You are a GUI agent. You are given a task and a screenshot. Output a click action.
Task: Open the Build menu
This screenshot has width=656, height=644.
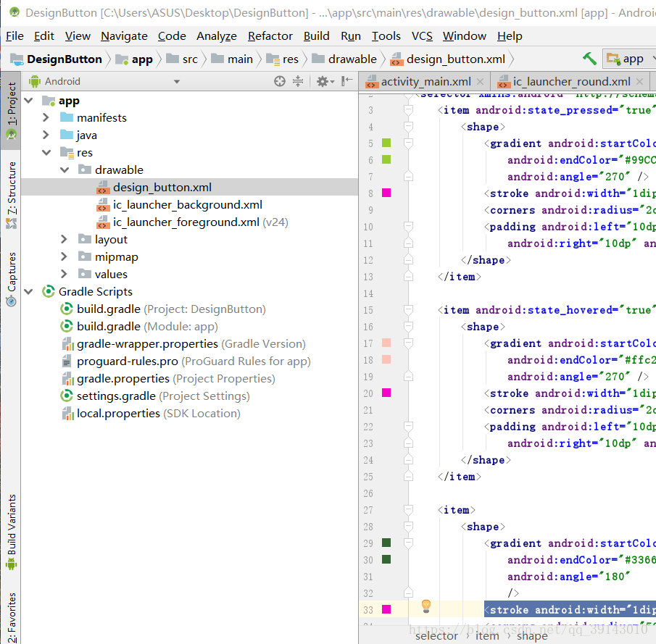tap(316, 36)
